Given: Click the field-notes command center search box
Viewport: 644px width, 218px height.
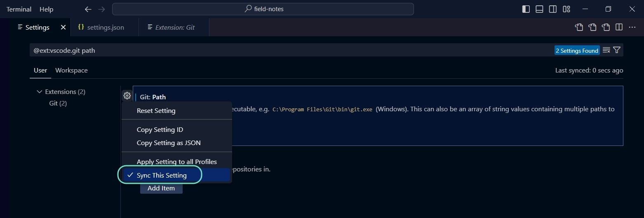Looking at the screenshot, I should click(263, 9).
